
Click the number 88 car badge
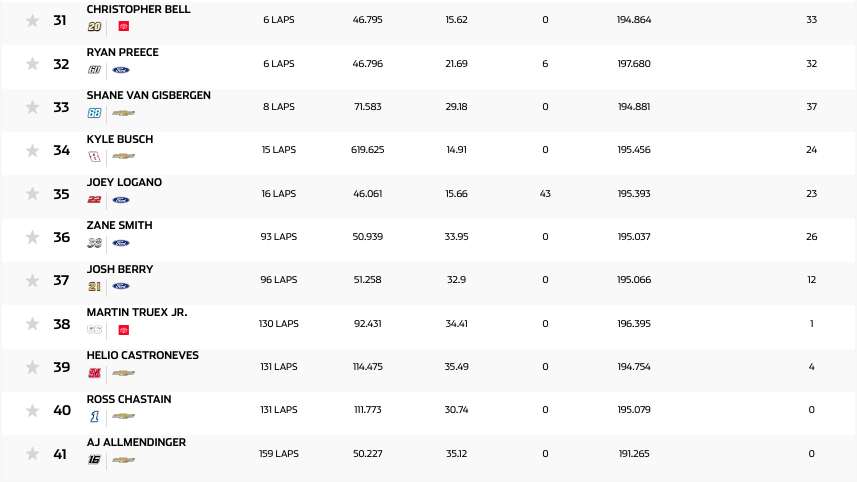[95, 113]
